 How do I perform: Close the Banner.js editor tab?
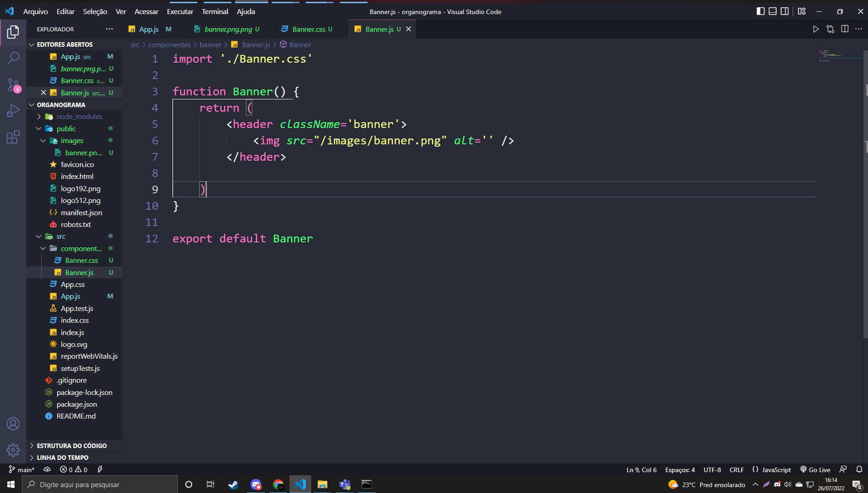click(x=408, y=29)
